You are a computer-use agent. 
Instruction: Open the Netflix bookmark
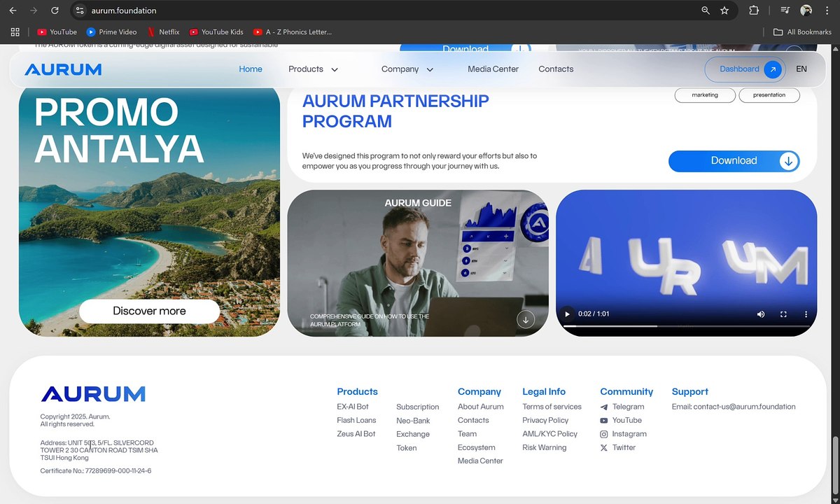(x=163, y=31)
